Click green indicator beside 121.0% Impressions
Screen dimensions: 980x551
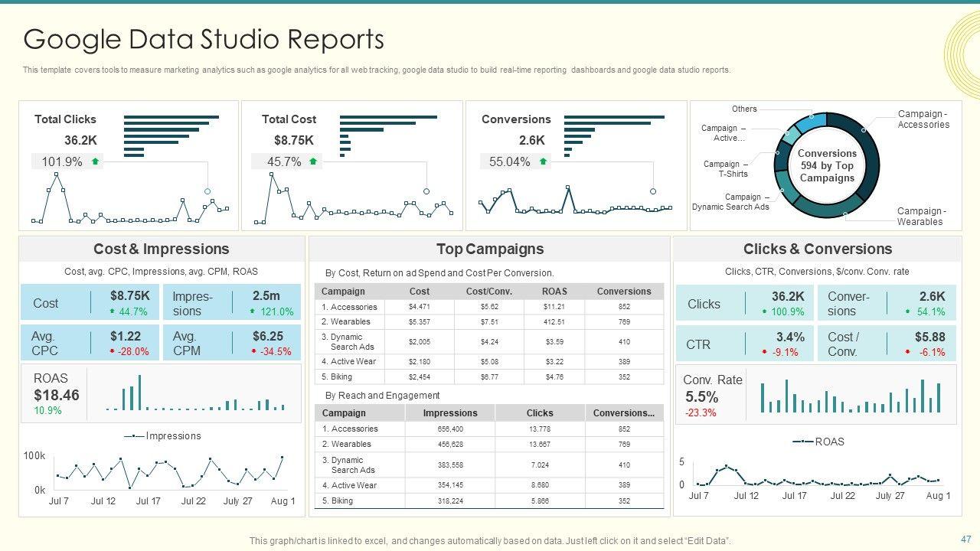253,311
